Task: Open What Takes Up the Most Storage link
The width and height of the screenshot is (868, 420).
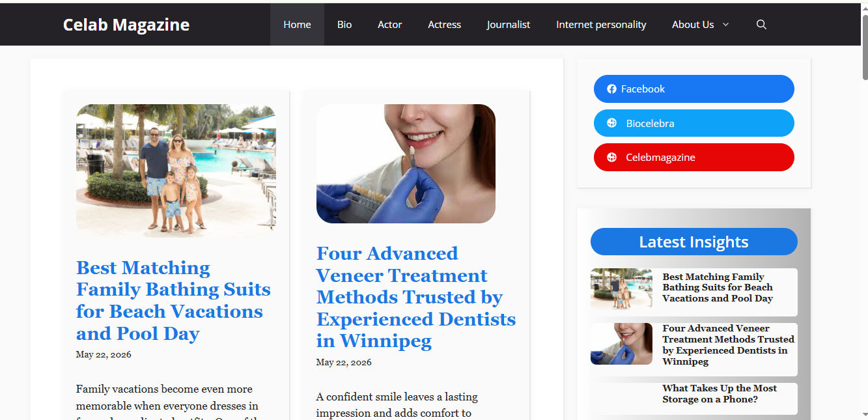Action: 720,394
